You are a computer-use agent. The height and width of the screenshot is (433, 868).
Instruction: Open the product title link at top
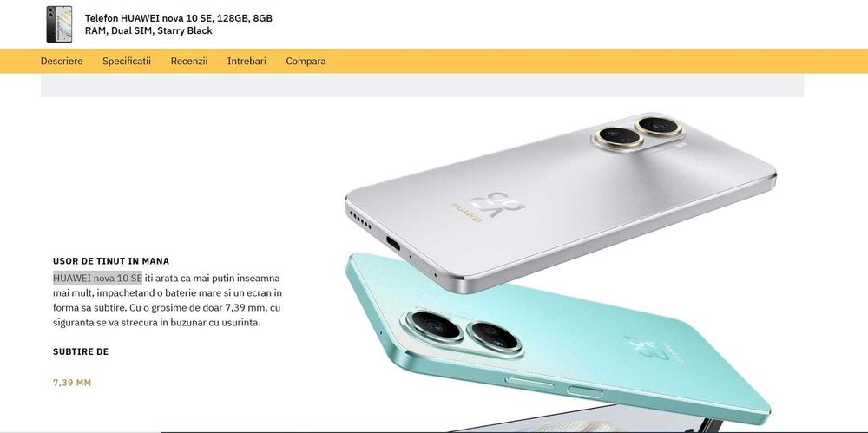click(178, 24)
